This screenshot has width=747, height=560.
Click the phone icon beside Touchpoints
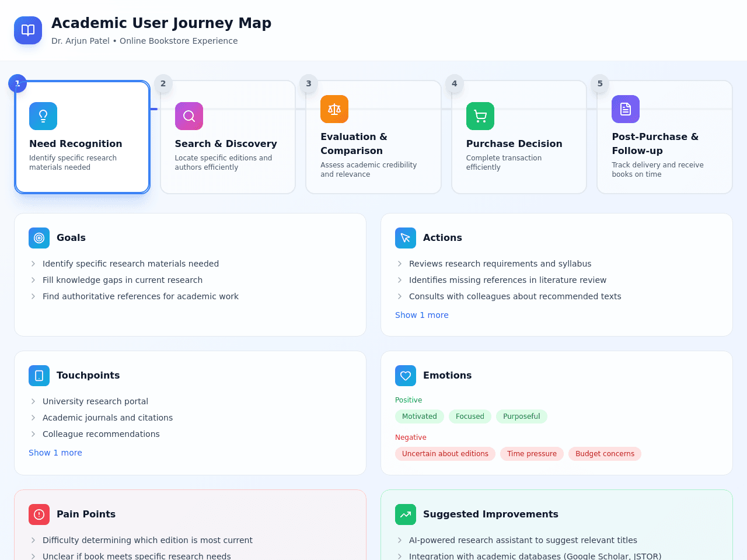(39, 376)
